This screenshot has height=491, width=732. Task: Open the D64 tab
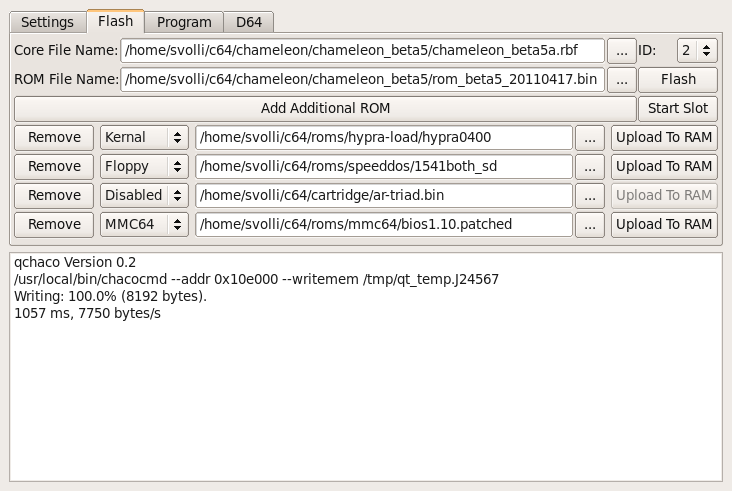[249, 22]
